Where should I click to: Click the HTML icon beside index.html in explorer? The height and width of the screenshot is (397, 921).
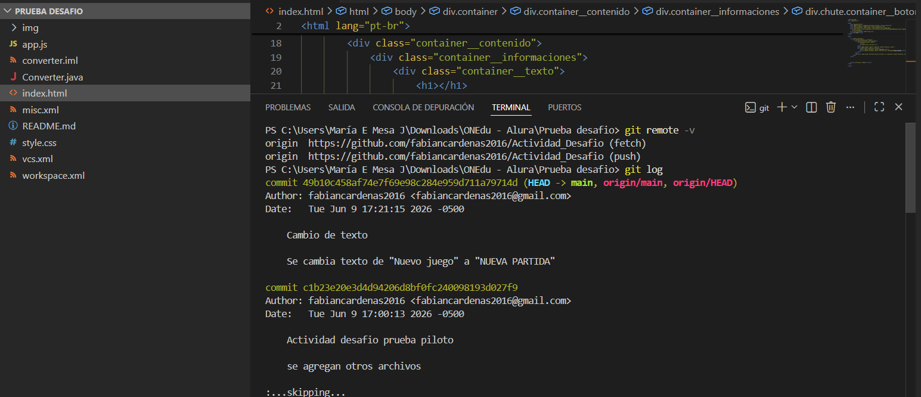point(13,93)
